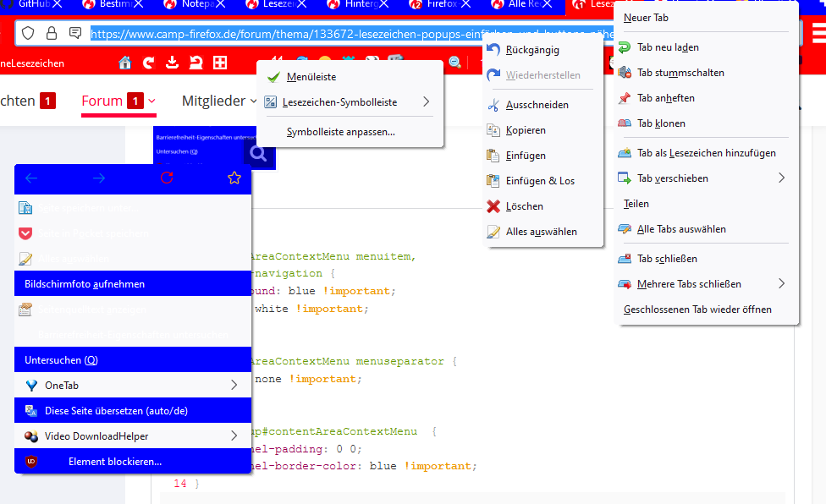Image resolution: width=826 pixels, height=504 pixels.
Task: Choose Löschen with the red X icon
Action: pos(543,206)
